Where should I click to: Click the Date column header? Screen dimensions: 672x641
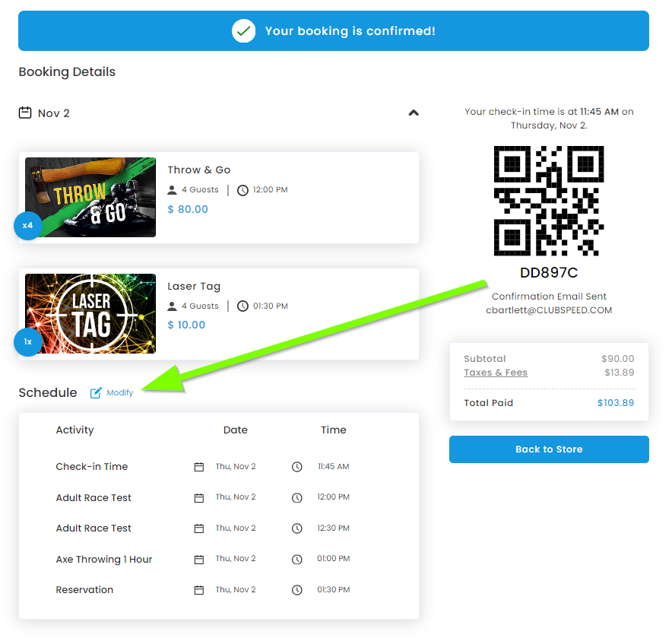(236, 430)
